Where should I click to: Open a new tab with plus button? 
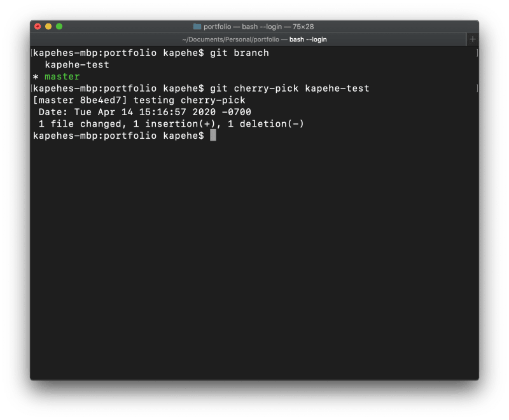pyautogui.click(x=472, y=39)
